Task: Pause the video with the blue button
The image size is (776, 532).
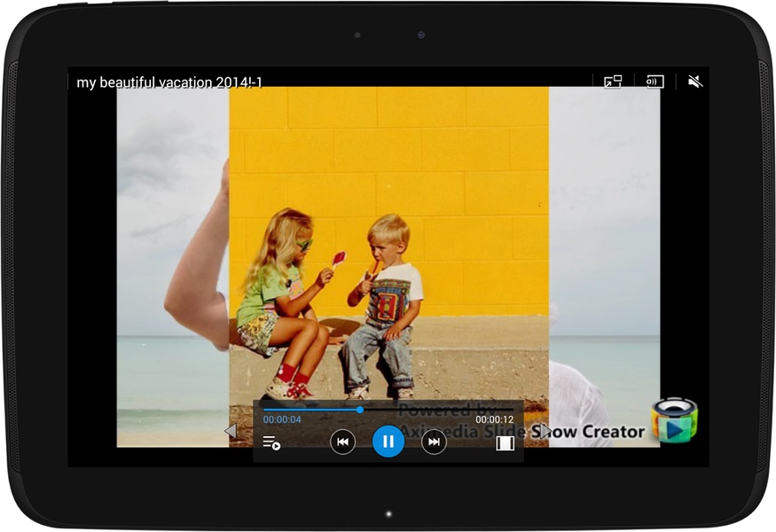Action: (x=388, y=442)
